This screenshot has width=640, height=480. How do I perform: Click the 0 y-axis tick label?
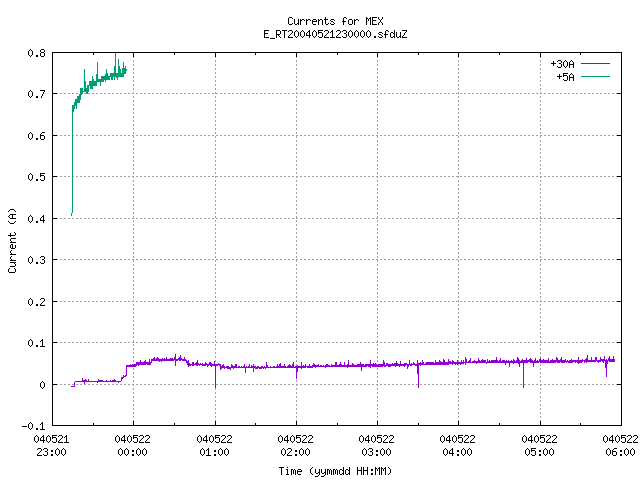click(42, 385)
